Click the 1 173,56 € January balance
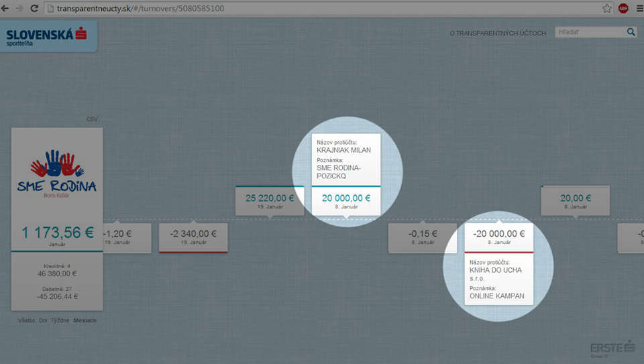Viewport: 644px width, 364px height. pos(57,233)
